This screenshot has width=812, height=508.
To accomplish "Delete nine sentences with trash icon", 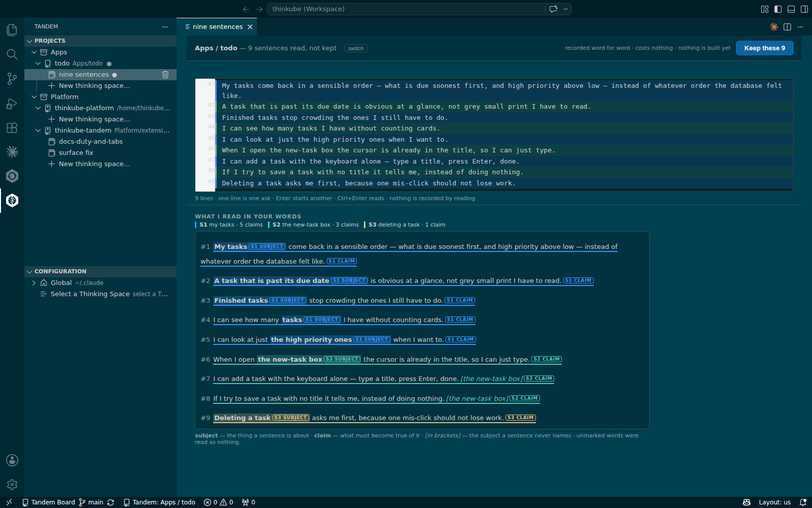I will (x=165, y=75).
